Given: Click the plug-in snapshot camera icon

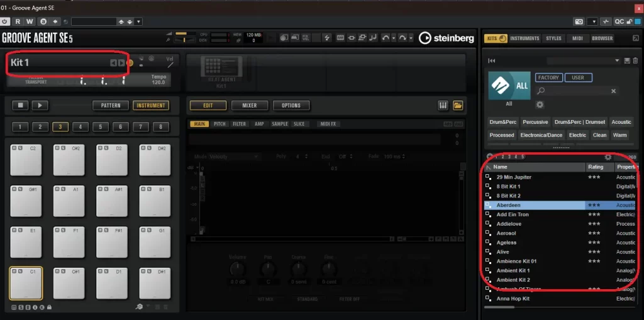Looking at the screenshot, I should (x=579, y=22).
